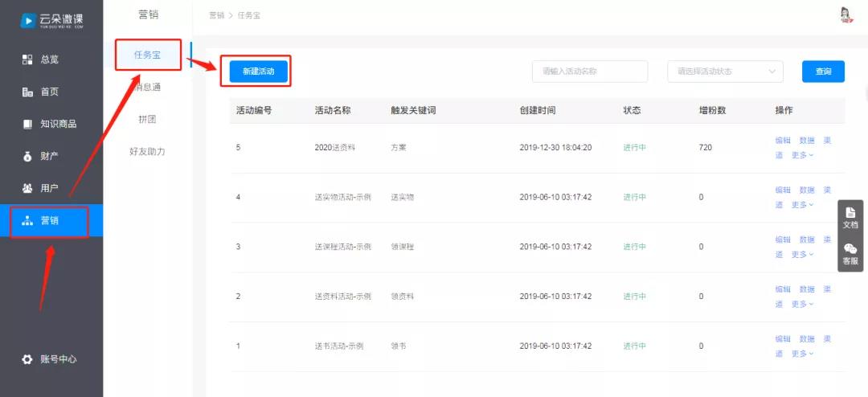Click the 状态 column header
The image size is (868, 397).
[633, 110]
